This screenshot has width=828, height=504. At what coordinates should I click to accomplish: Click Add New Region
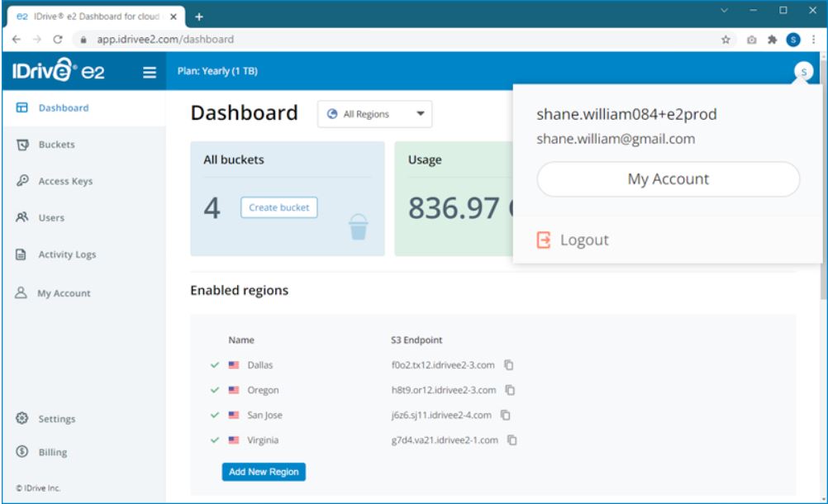tap(262, 473)
